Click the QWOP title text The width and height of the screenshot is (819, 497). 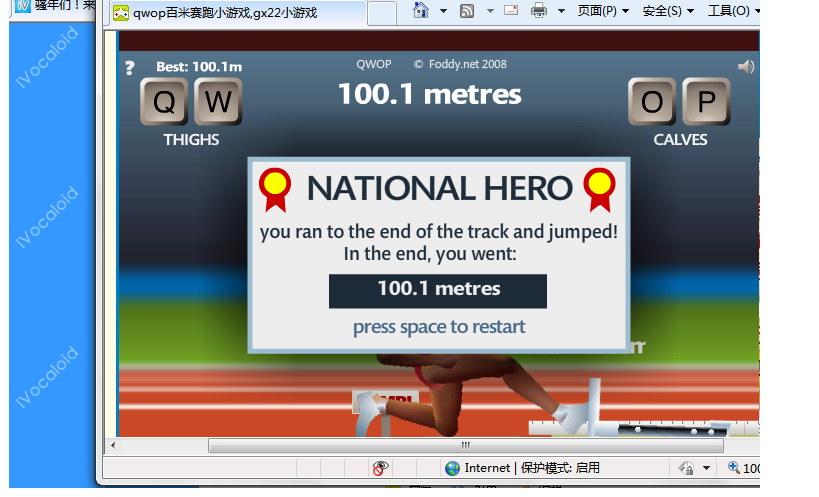pos(373,64)
